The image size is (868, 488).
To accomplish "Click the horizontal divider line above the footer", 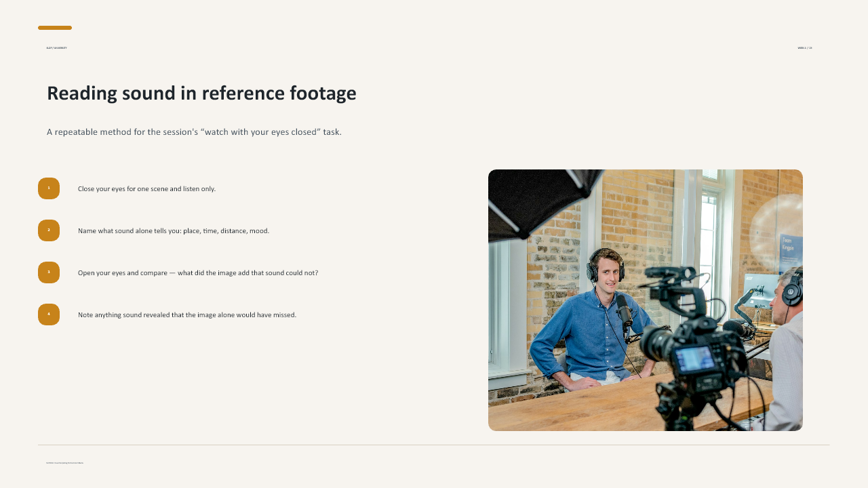I will pos(434,445).
